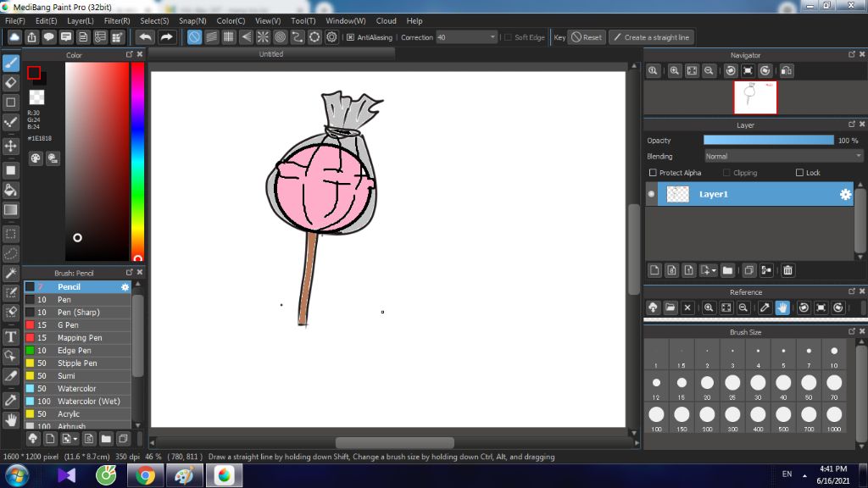Enable circle snap
868x488 pixels.
[280, 37]
